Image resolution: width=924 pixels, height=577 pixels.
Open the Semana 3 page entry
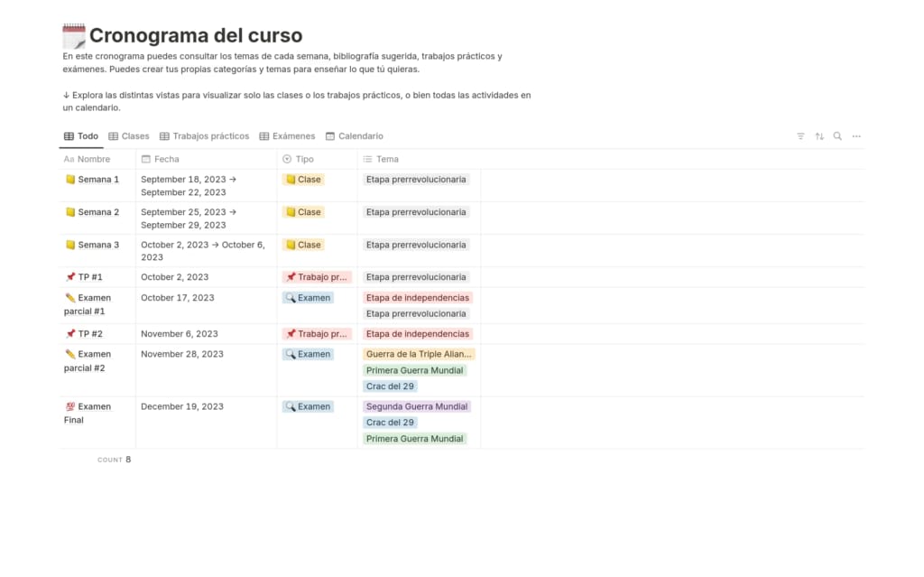coord(99,245)
